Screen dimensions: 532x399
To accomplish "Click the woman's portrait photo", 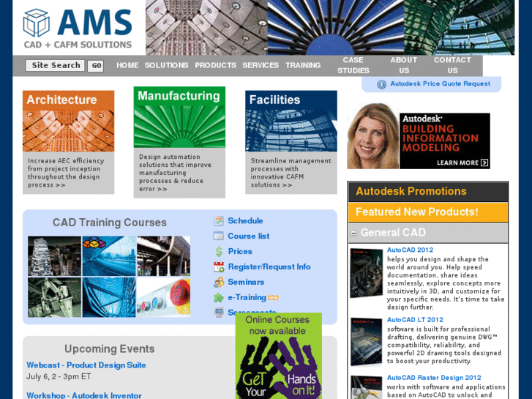I will (373, 136).
